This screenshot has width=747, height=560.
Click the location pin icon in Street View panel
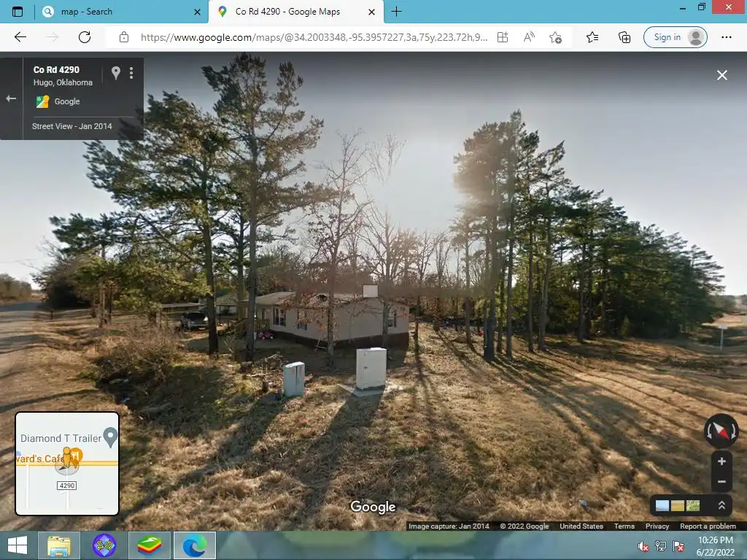[x=116, y=72]
